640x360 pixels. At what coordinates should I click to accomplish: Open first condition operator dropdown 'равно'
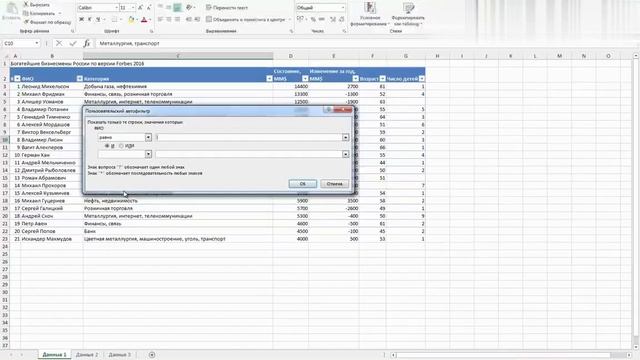click(x=148, y=138)
